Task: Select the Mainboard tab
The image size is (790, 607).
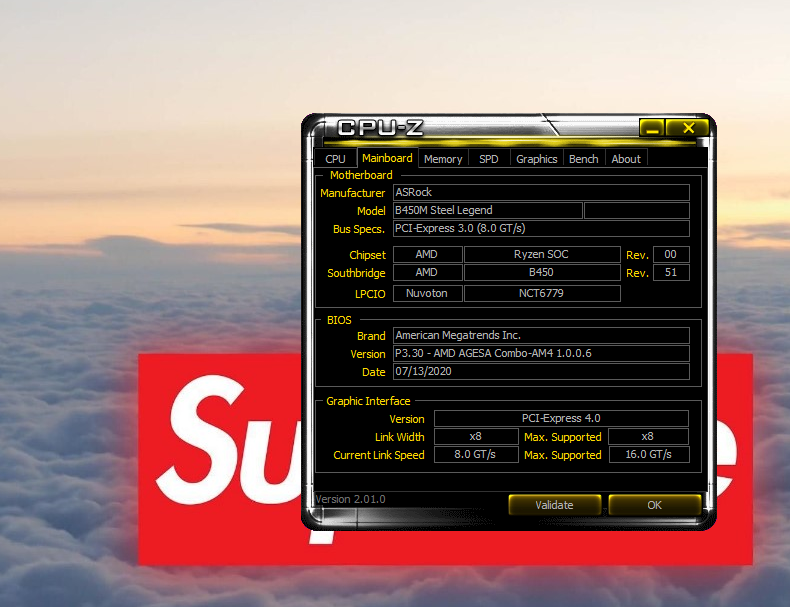Action: pyautogui.click(x=387, y=158)
